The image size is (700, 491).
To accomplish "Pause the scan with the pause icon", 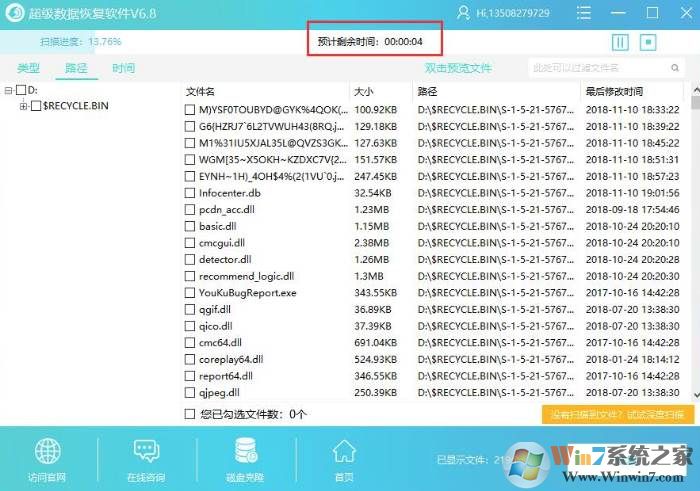I will point(620,42).
